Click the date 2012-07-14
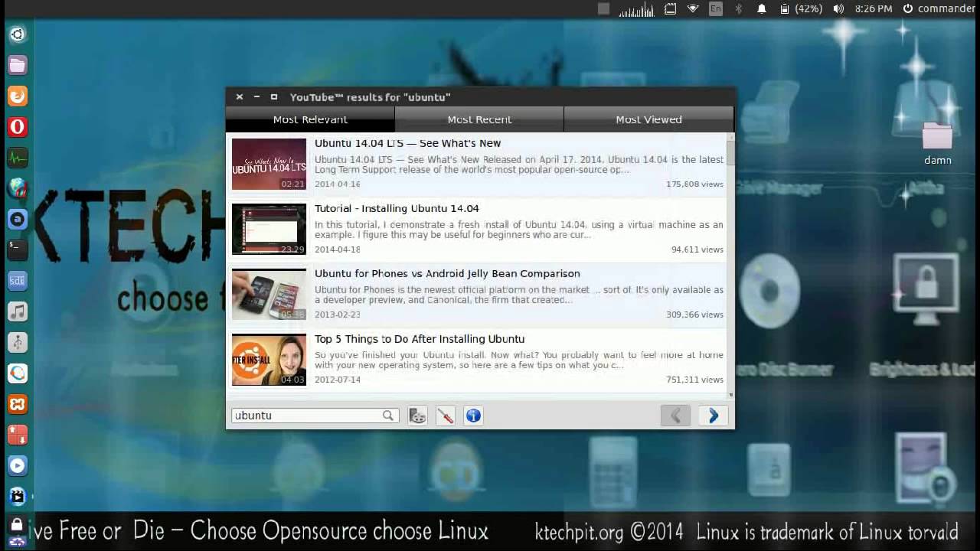This screenshot has width=980, height=551. click(338, 380)
